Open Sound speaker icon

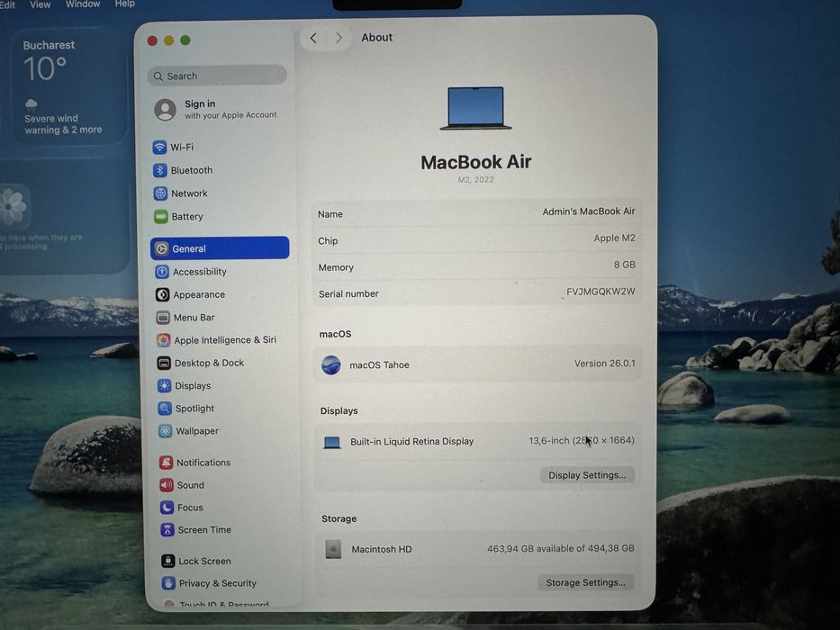click(x=167, y=485)
